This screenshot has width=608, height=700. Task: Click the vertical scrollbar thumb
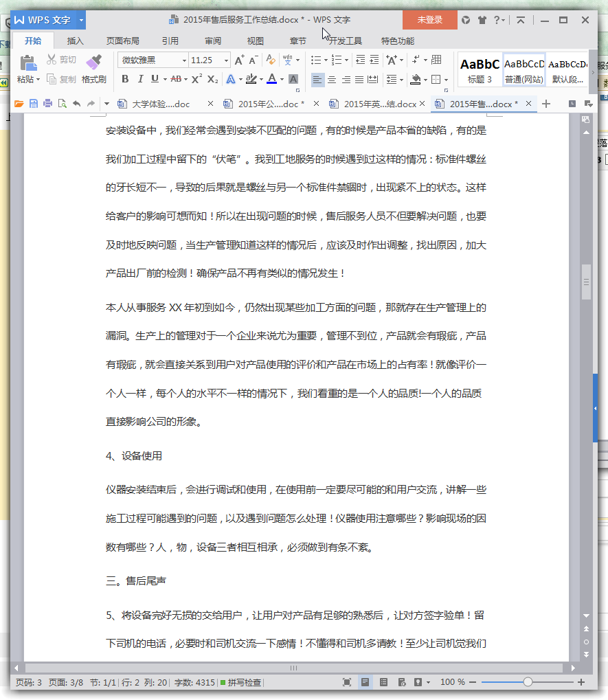pos(586,282)
